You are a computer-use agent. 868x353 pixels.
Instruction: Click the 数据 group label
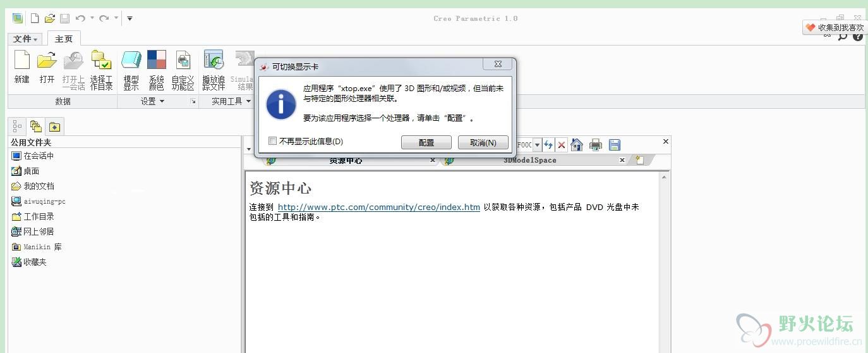coord(63,101)
